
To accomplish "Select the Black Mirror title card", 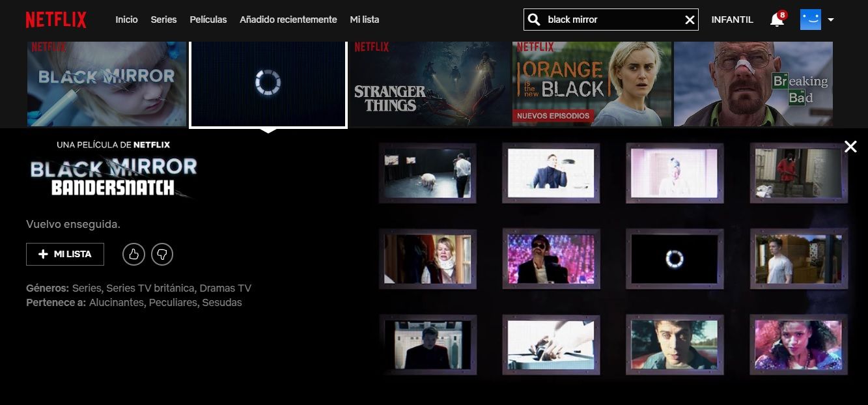I will coord(107,84).
